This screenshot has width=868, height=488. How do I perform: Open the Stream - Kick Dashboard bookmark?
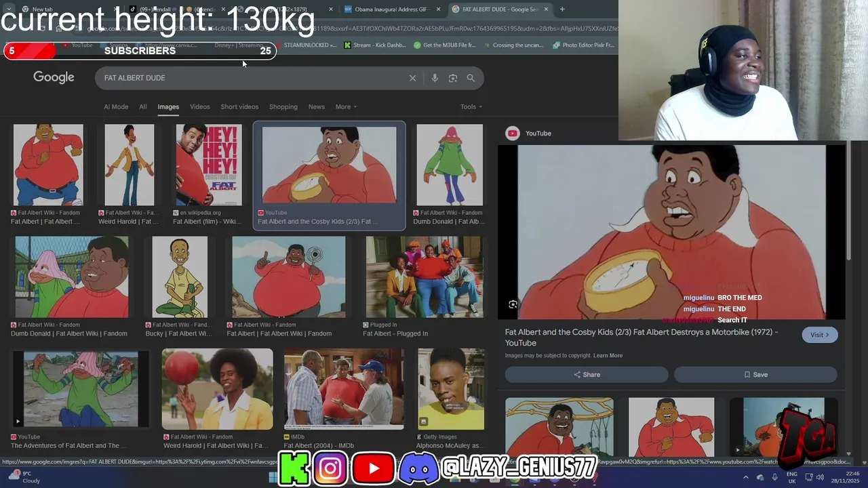pyautogui.click(x=375, y=45)
